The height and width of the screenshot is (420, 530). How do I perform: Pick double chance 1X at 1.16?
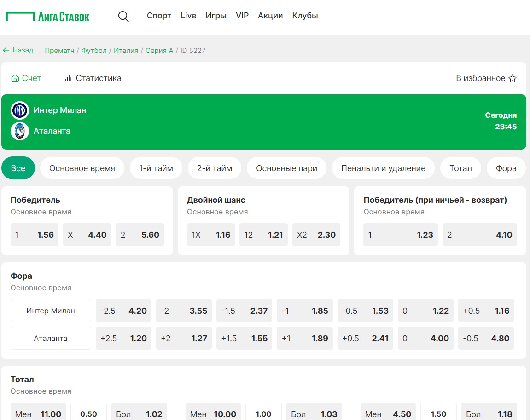211,235
